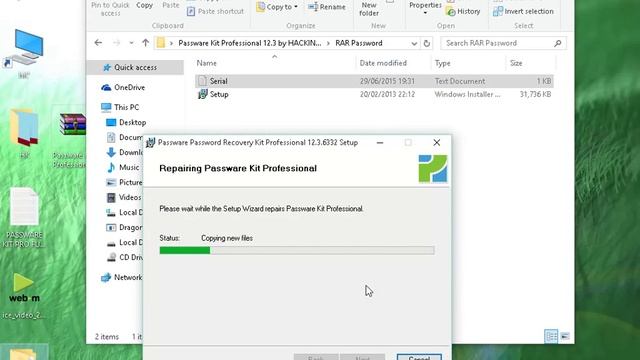Click the This PC desktop shortcut
Image resolution: width=640 pixels, height=360 pixels.
click(x=24, y=53)
